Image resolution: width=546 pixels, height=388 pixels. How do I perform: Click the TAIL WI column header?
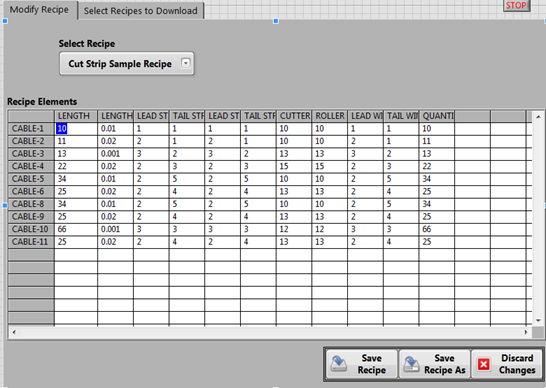tap(401, 116)
